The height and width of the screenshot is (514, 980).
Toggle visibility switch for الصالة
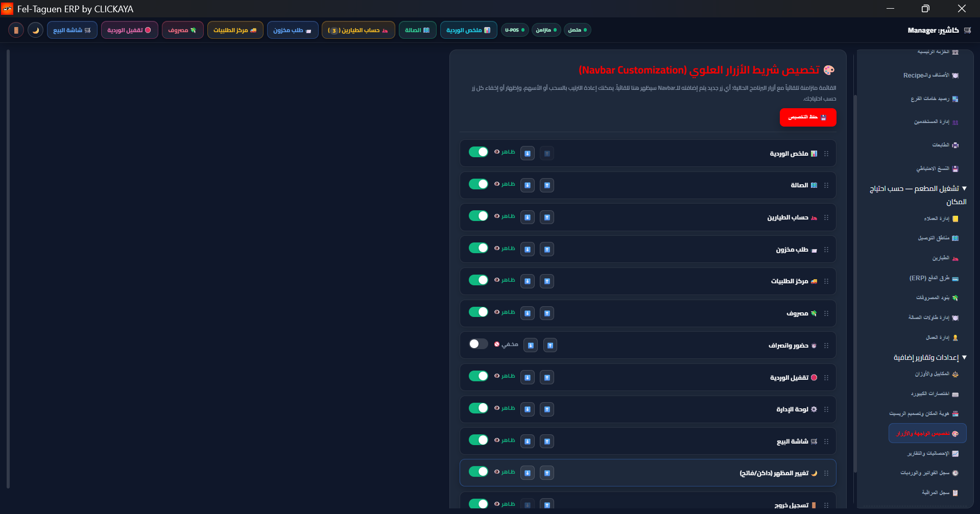479,184
